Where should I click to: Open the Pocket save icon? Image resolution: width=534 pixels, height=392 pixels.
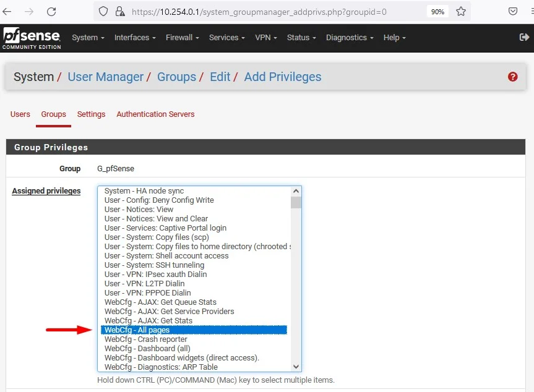click(x=513, y=12)
